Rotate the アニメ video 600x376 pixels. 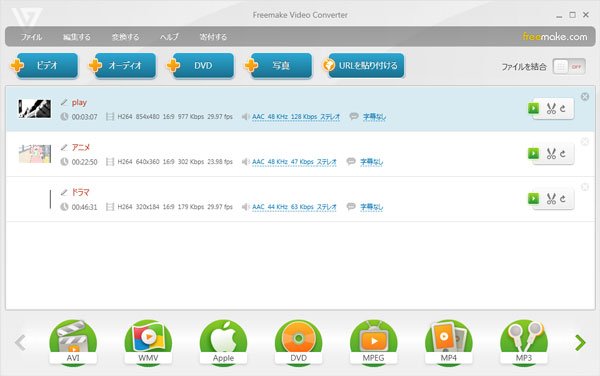(562, 154)
